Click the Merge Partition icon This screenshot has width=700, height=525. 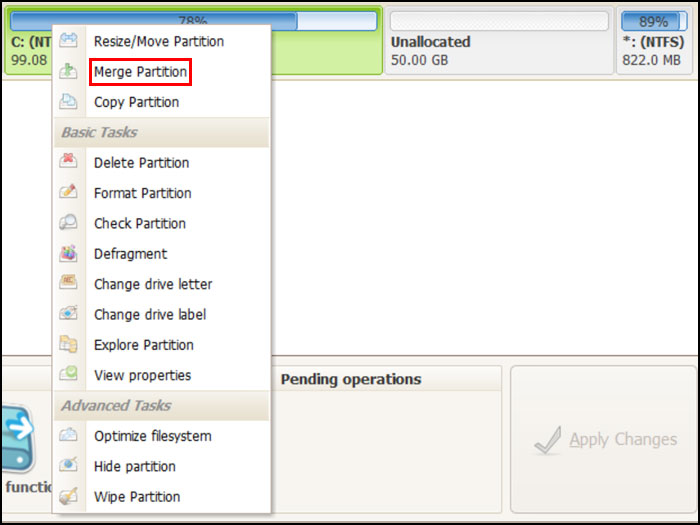coord(68,71)
